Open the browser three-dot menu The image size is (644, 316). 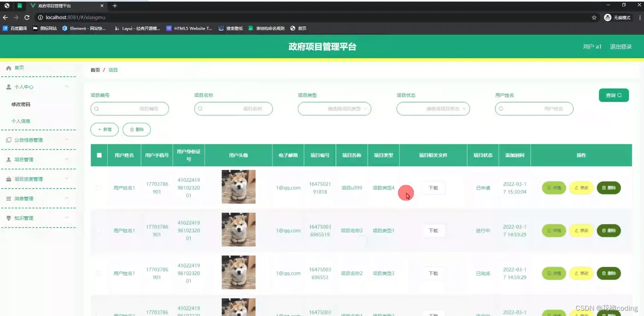click(640, 17)
